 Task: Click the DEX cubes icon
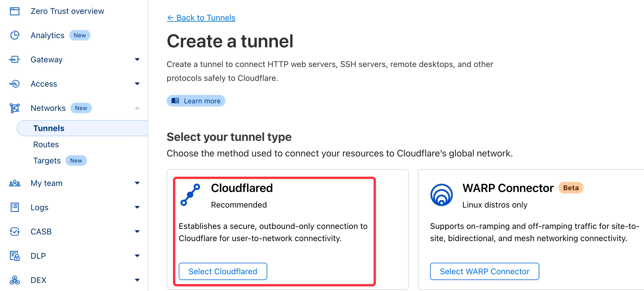click(x=15, y=280)
